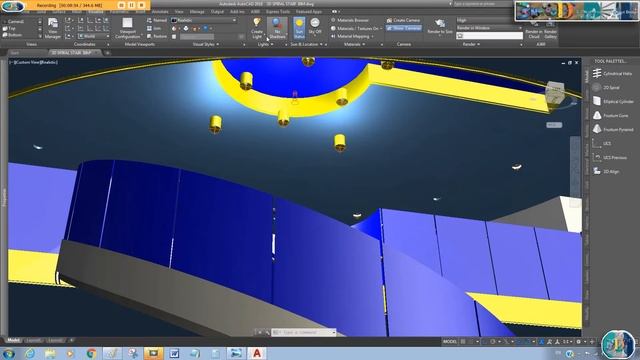
Task: Select Cylindrical Helix from Tool Palettes
Action: (x=613, y=73)
